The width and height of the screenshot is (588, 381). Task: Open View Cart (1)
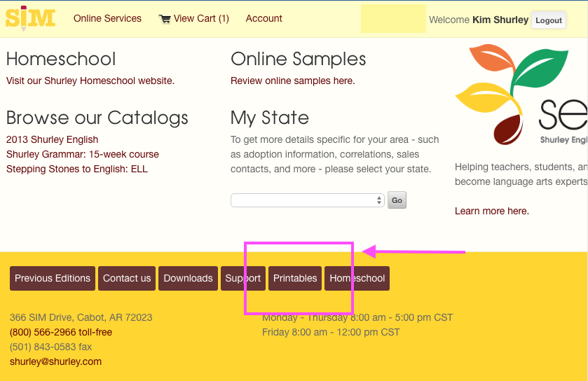(201, 18)
